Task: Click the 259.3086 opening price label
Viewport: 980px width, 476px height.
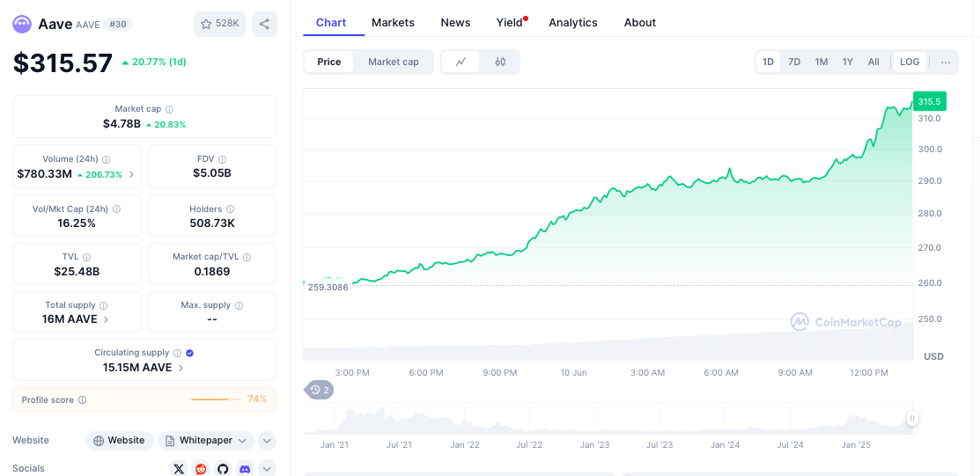Action: [328, 288]
